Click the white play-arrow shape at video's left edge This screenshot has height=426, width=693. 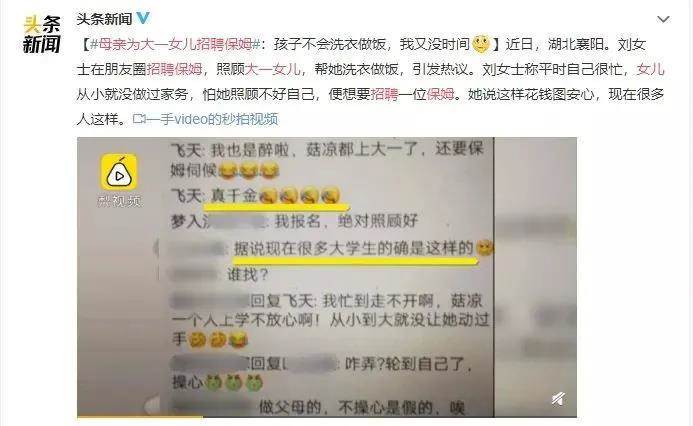coord(152,404)
